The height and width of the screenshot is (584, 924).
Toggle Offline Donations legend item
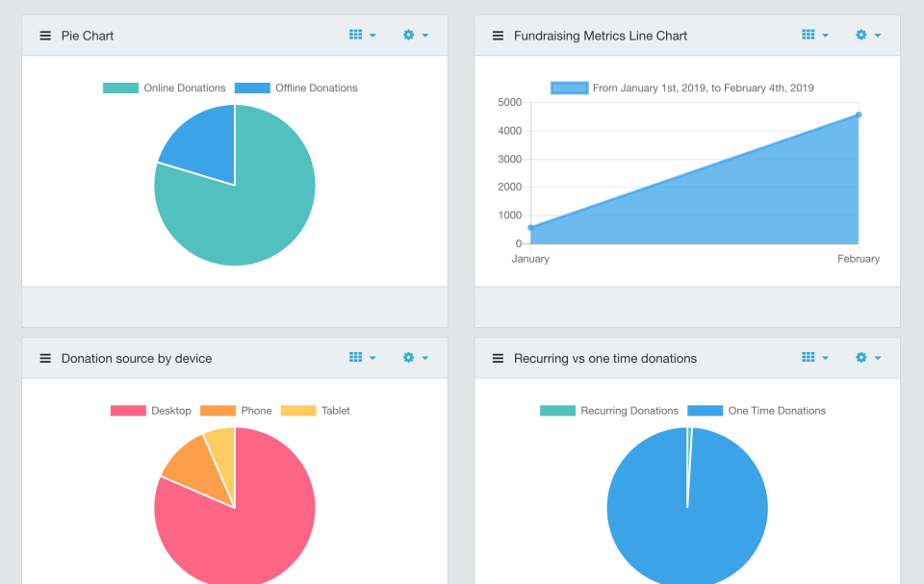click(x=295, y=88)
